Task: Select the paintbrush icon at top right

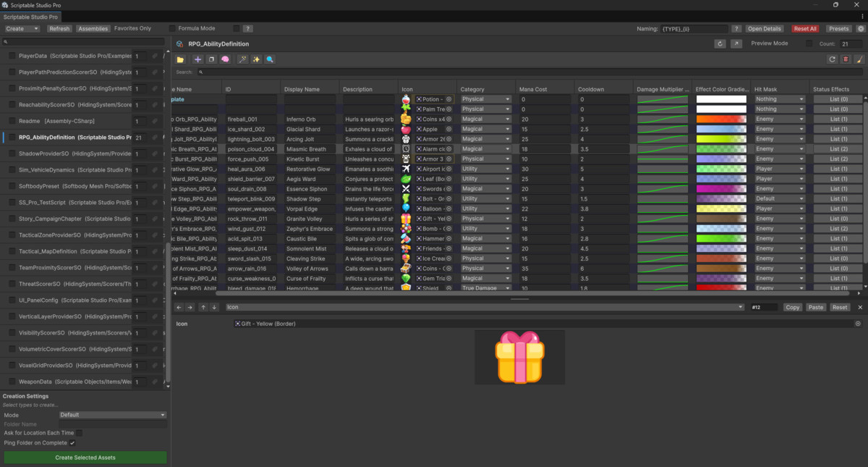Action: tap(860, 59)
